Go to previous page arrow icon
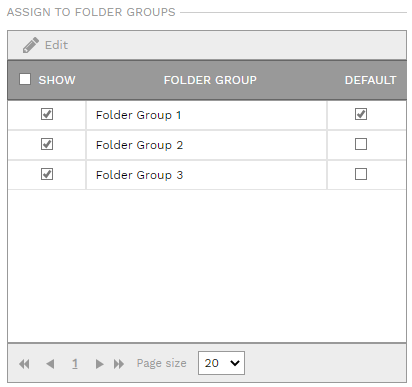This screenshot has height=387, width=412. (x=50, y=364)
